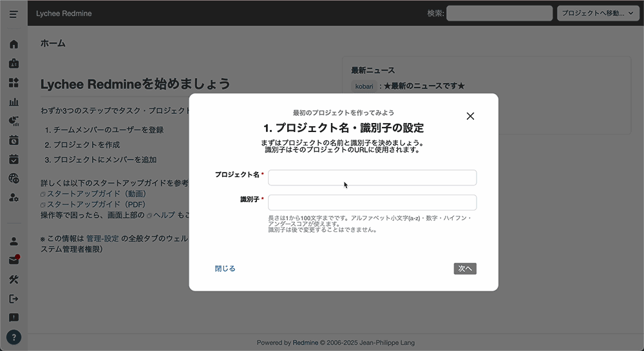Click the user with gear icon in the sidebar
This screenshot has height=351, width=644.
pyautogui.click(x=14, y=198)
